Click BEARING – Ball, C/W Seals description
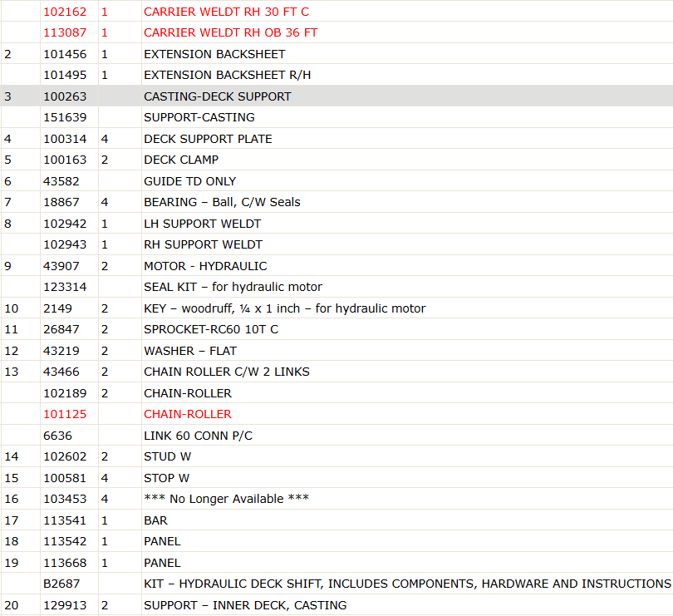673x616 pixels. click(222, 202)
